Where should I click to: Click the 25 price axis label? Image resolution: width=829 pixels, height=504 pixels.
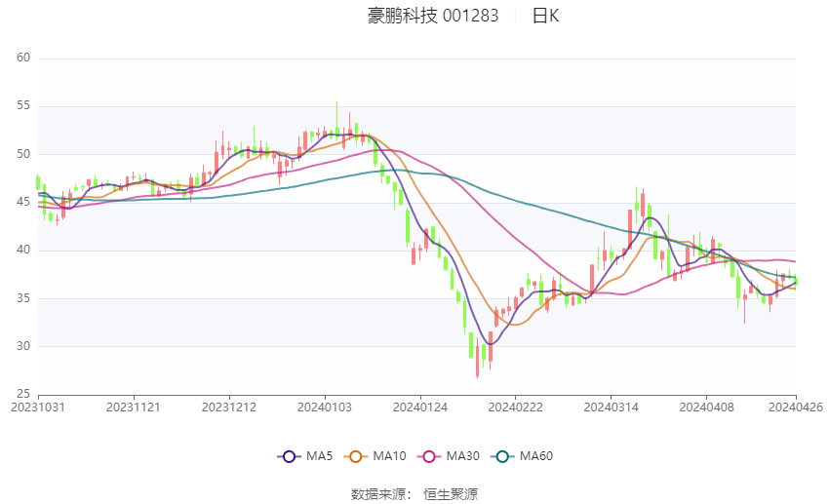click(x=23, y=394)
